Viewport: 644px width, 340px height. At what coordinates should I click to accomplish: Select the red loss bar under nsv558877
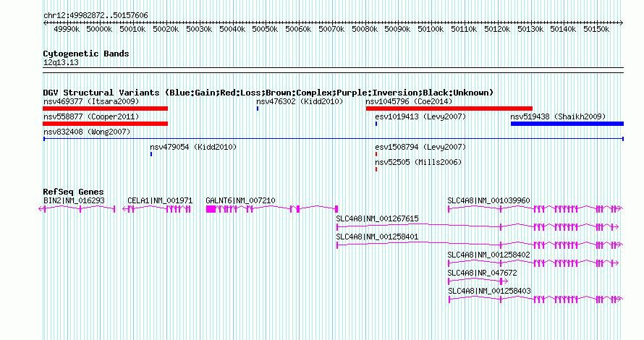coord(105,124)
